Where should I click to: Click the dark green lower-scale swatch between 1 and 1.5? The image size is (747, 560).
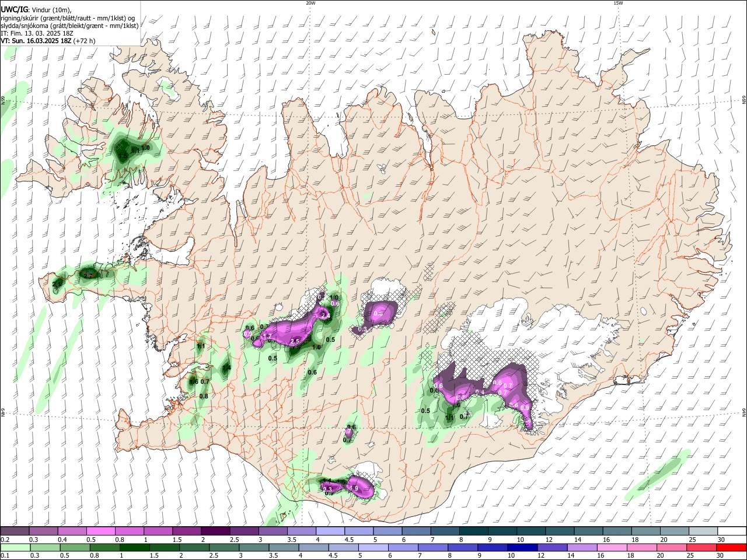tap(134, 547)
